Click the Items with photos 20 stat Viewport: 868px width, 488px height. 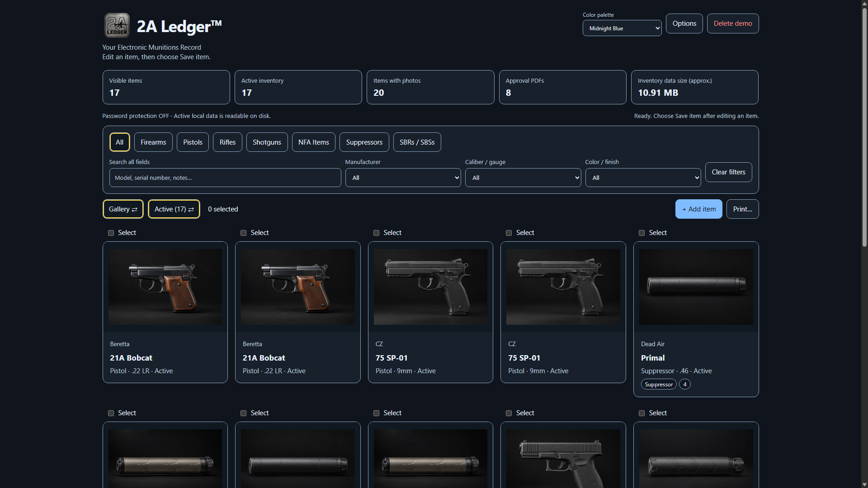pyautogui.click(x=430, y=87)
